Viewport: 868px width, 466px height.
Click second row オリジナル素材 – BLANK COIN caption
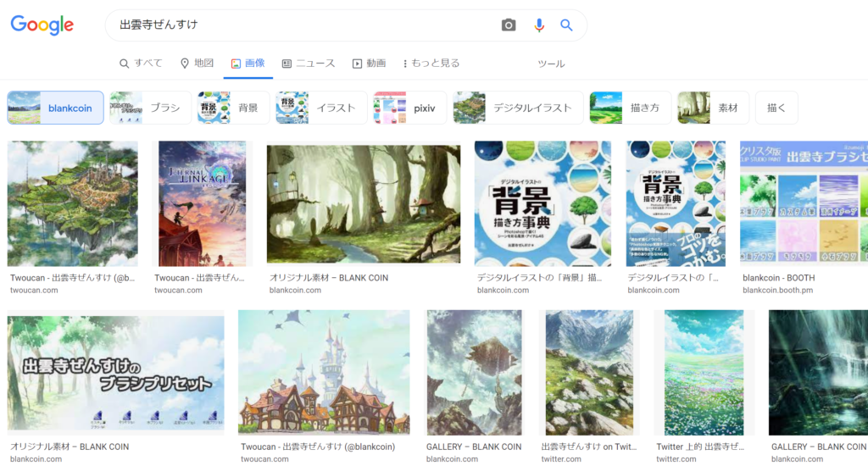[70, 447]
